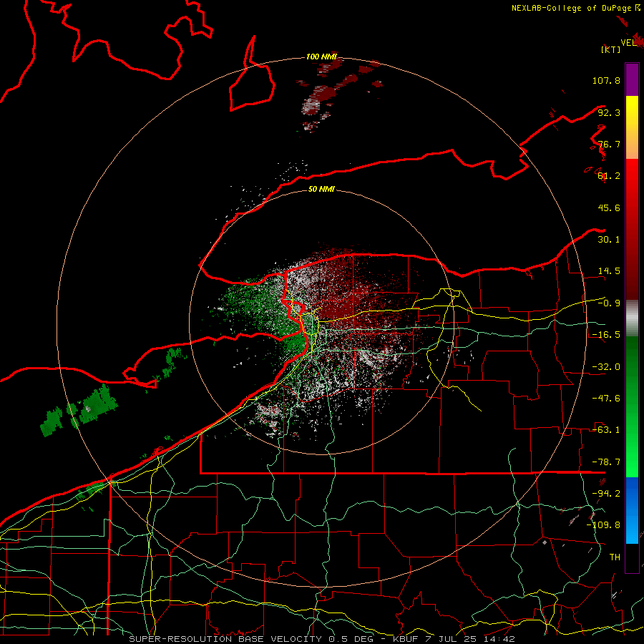Click the 61.2 velocity scale value
The image size is (644, 644).
(x=609, y=176)
